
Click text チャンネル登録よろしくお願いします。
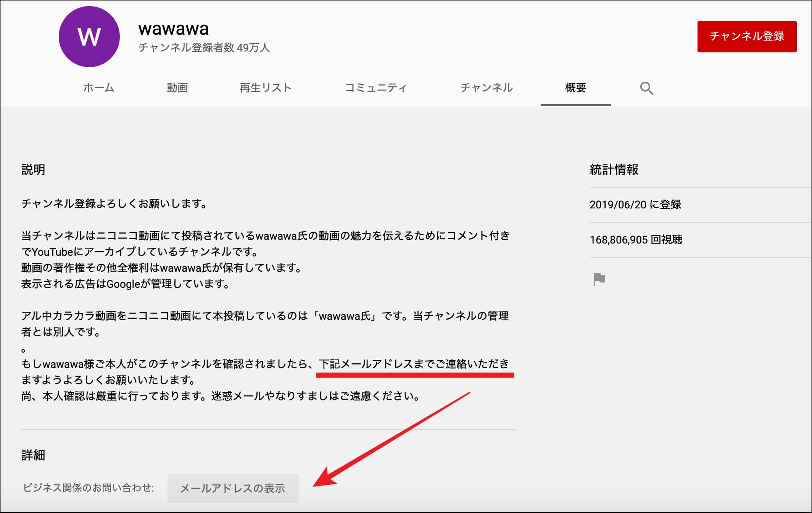114,204
